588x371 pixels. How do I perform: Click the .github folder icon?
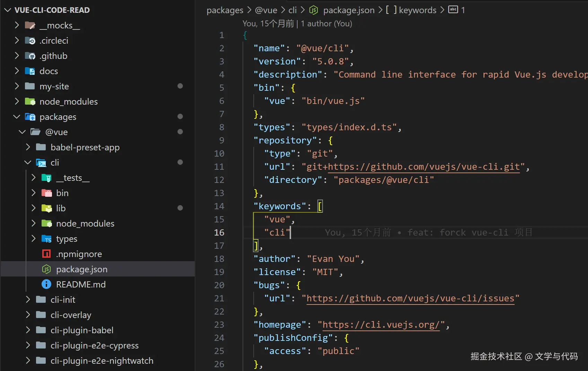(x=30, y=56)
